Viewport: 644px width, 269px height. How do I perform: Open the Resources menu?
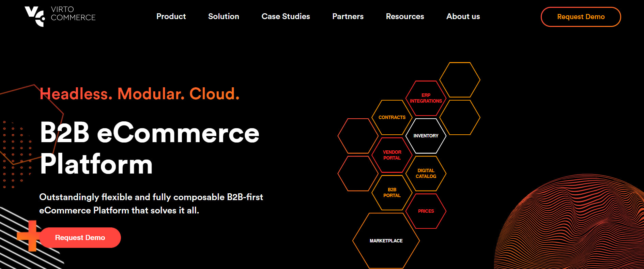click(405, 16)
